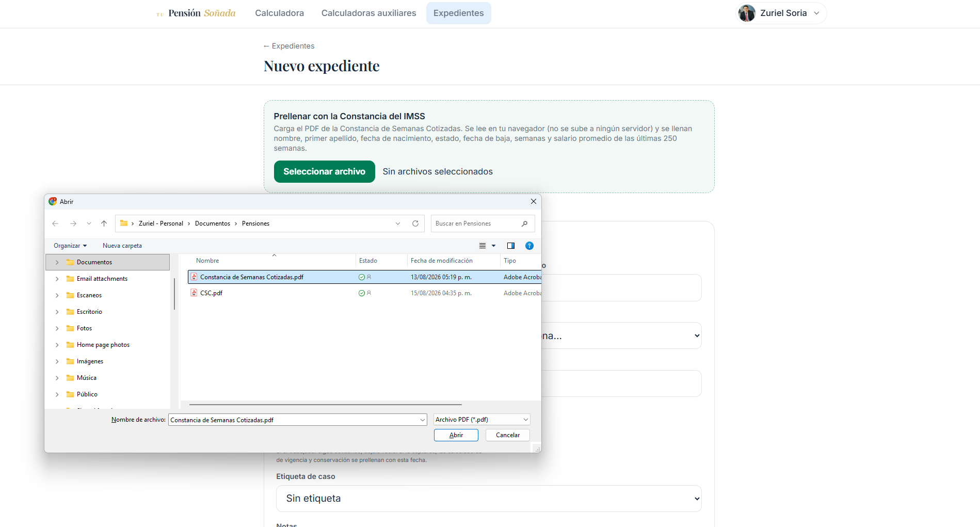Click PDF icon of Constancia de Semanas Cotizadas
Screen dimensions: 980x527
pyautogui.click(x=194, y=277)
